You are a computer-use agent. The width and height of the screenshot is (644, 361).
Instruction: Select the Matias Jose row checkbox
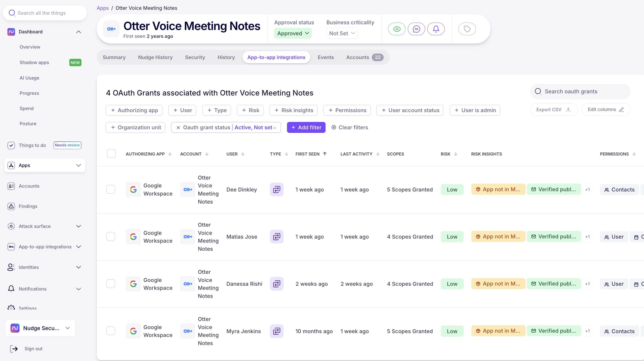[x=111, y=236]
